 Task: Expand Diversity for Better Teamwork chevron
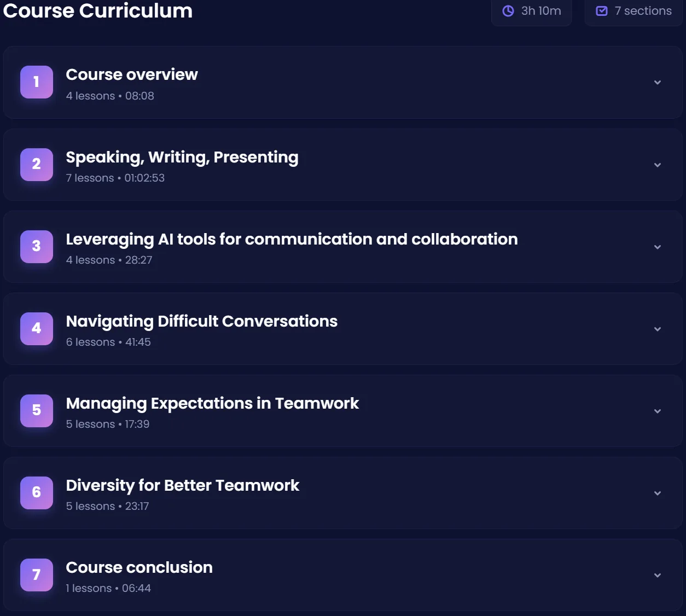[x=658, y=493]
